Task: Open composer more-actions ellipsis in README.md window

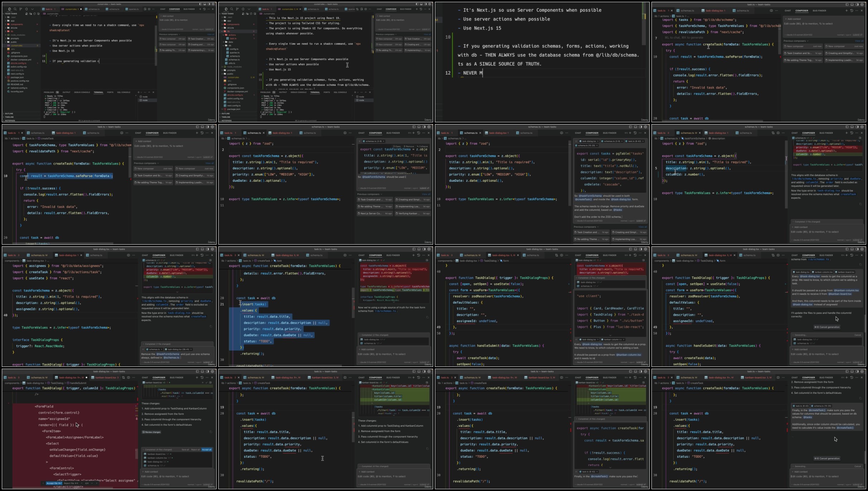Action: [x=208, y=9]
